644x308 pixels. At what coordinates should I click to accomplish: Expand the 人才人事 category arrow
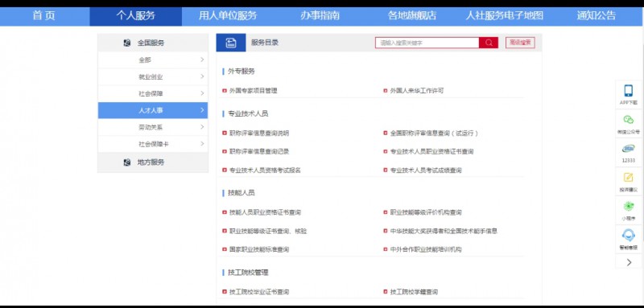(x=202, y=110)
